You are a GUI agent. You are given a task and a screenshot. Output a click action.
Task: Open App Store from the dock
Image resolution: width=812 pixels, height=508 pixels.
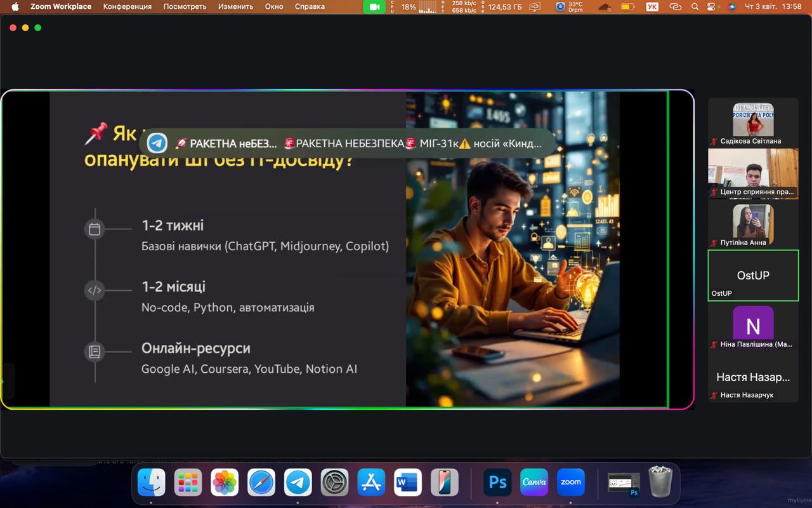coord(371,483)
